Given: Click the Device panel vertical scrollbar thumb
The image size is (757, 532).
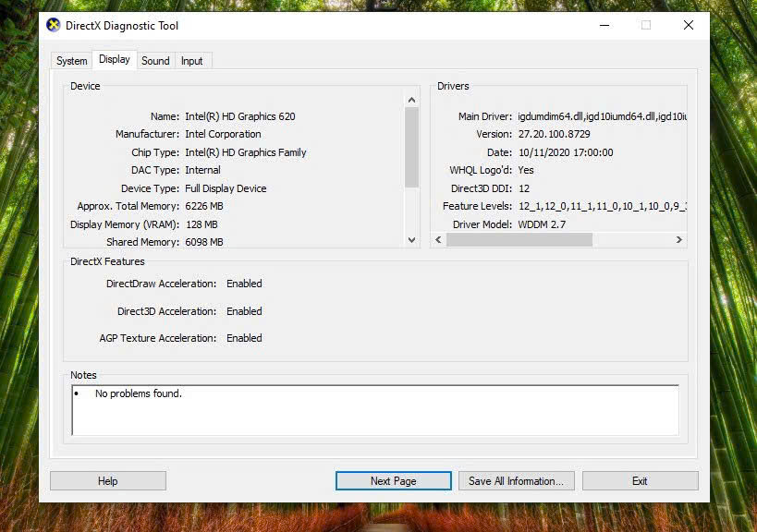Looking at the screenshot, I should click(412, 146).
